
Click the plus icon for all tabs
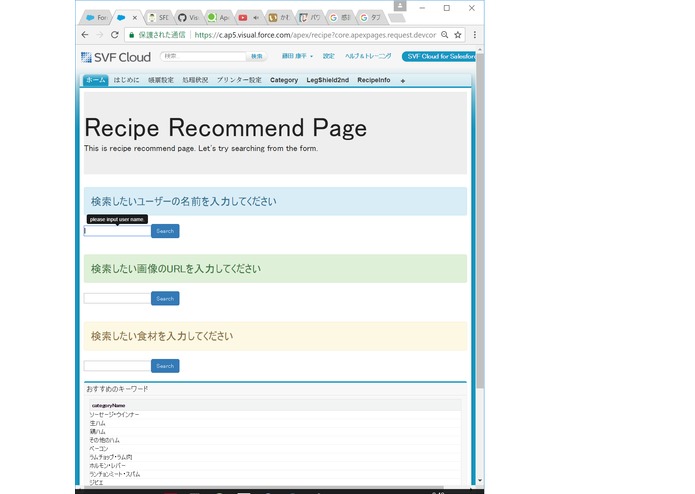403,81
